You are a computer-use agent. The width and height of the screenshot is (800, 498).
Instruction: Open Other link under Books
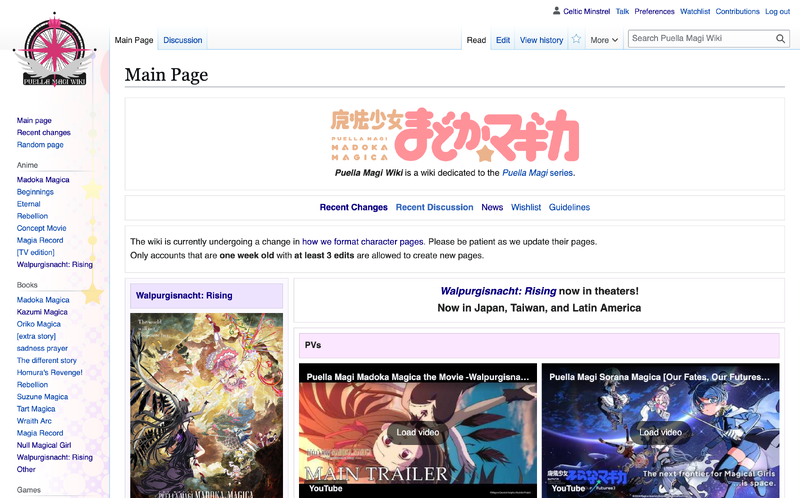26,469
